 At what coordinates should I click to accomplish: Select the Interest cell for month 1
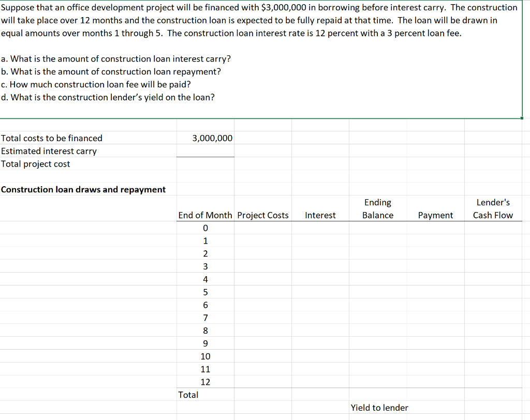coord(320,241)
